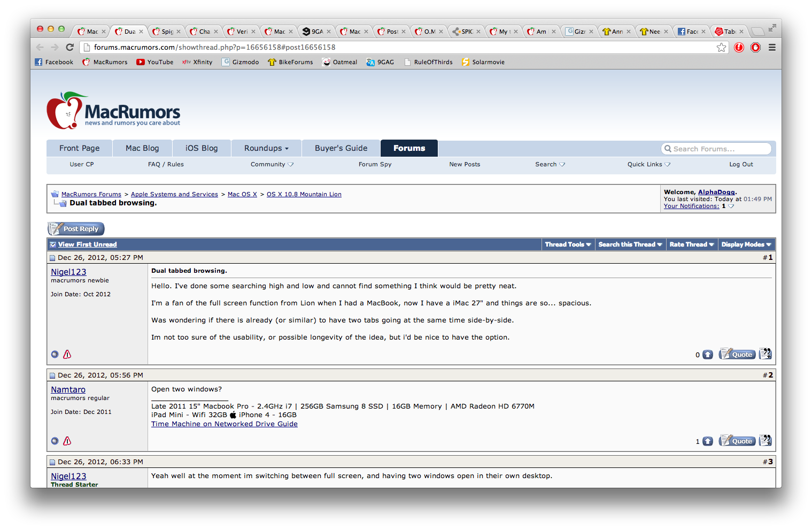Viewport: 812px width, 530px height.
Task: Open the New Posts page
Action: click(x=465, y=164)
